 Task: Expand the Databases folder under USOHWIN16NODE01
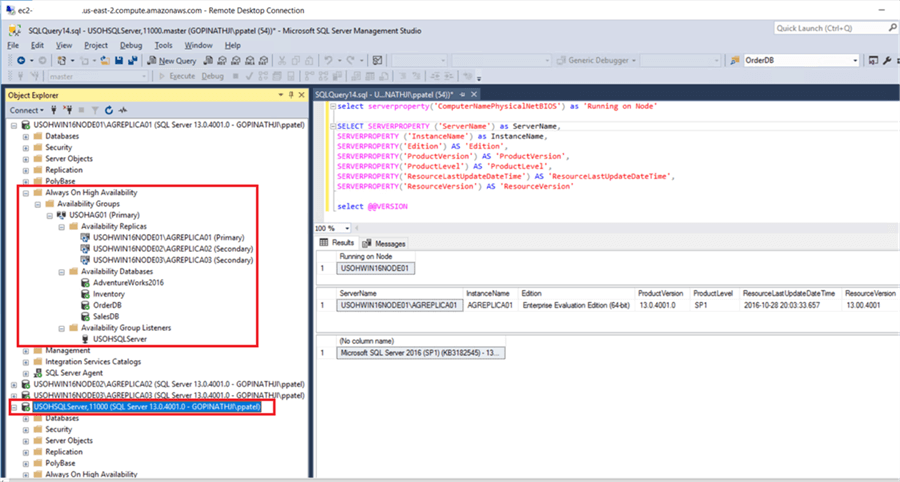click(26, 136)
